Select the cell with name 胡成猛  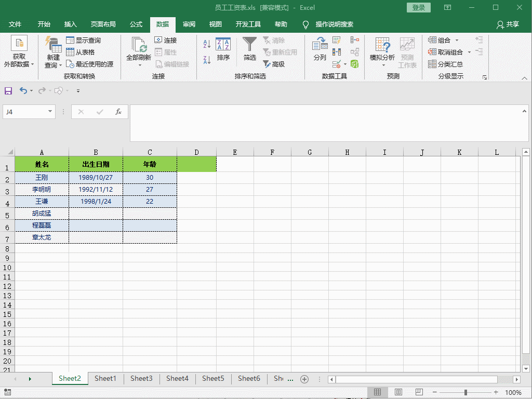[x=42, y=214]
